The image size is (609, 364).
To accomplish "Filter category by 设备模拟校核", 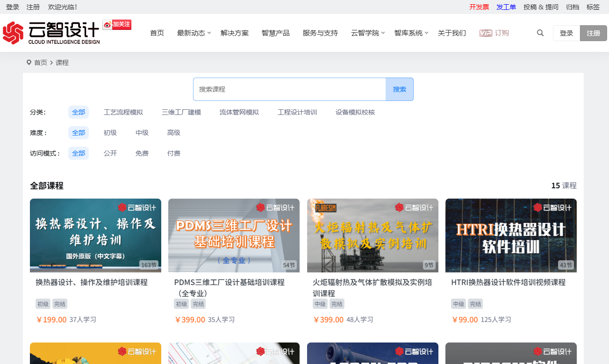I will point(355,112).
